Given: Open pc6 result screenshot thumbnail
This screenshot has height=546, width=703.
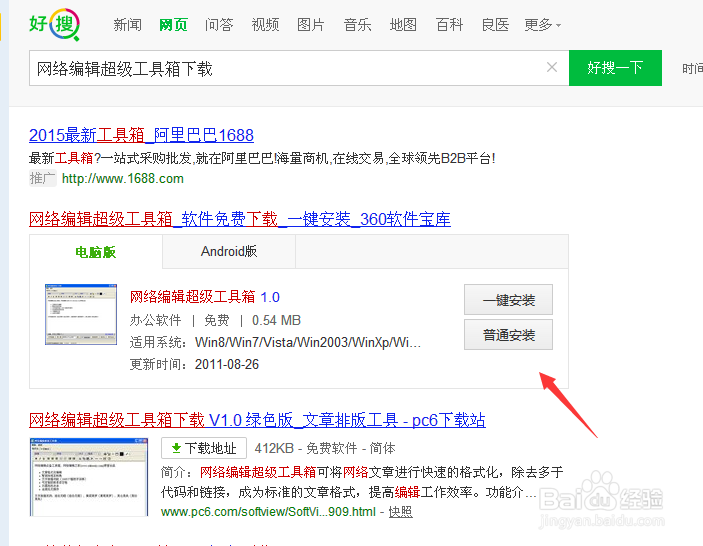Looking at the screenshot, I should [89, 477].
